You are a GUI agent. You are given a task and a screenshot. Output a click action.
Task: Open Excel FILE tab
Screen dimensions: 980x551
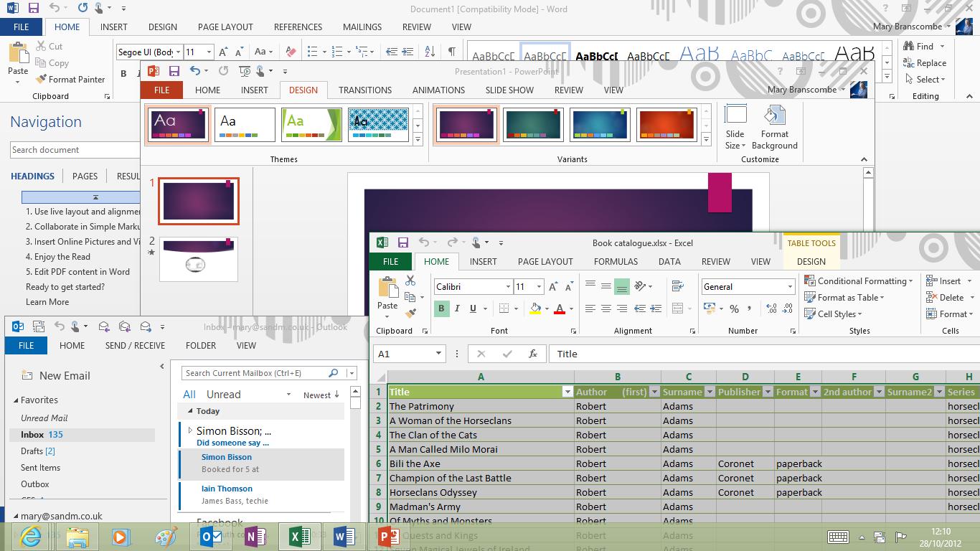(390, 261)
